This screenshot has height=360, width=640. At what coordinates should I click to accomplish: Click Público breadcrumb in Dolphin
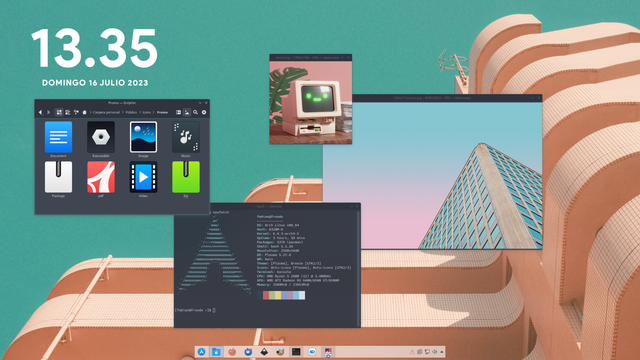pyautogui.click(x=131, y=112)
